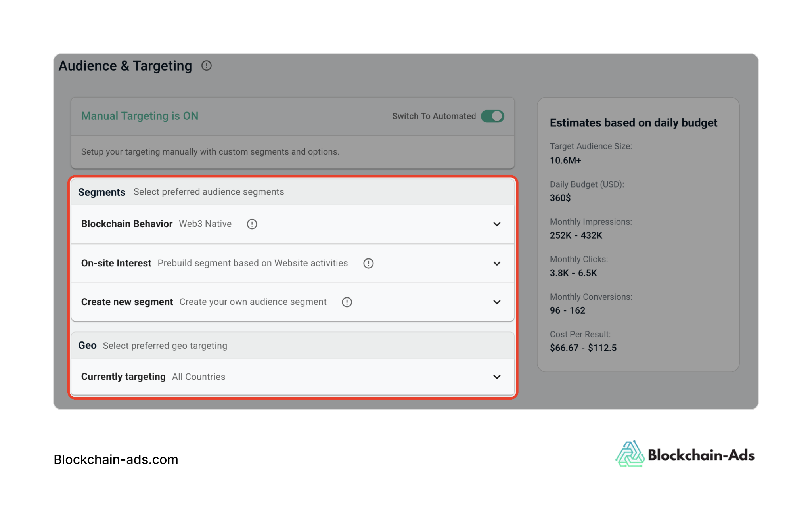Click the Segments section header
This screenshot has height=511, width=812.
coord(293,192)
